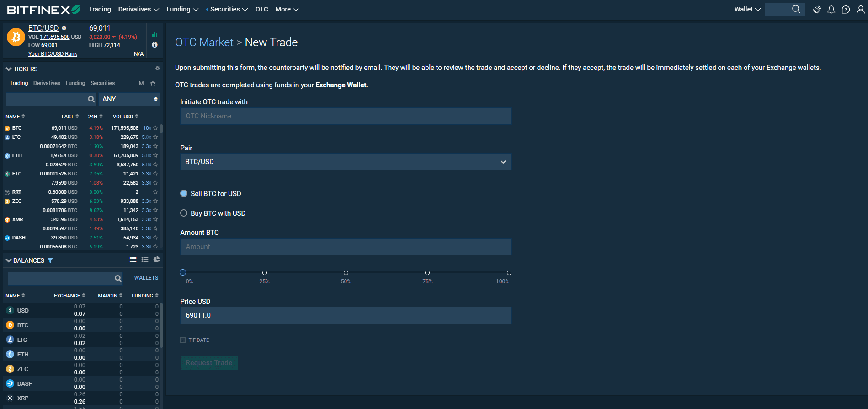Open the Wallet dropdown menu
The image size is (868, 409).
[747, 9]
